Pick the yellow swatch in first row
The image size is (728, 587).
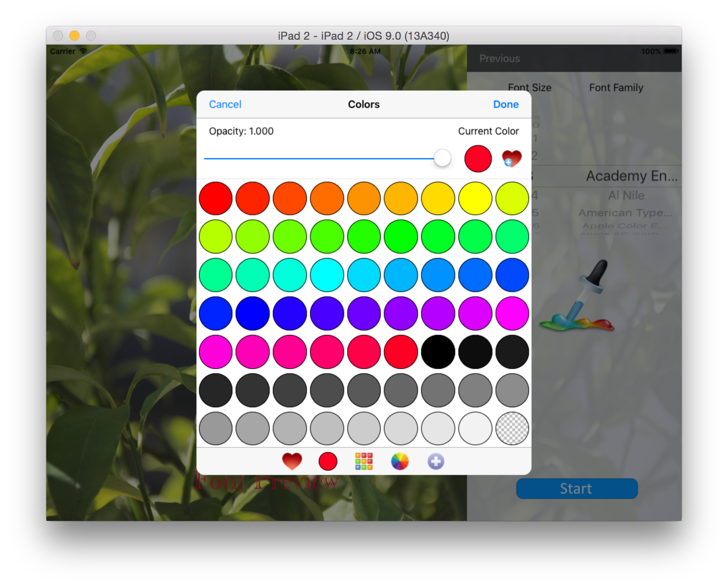(475, 198)
